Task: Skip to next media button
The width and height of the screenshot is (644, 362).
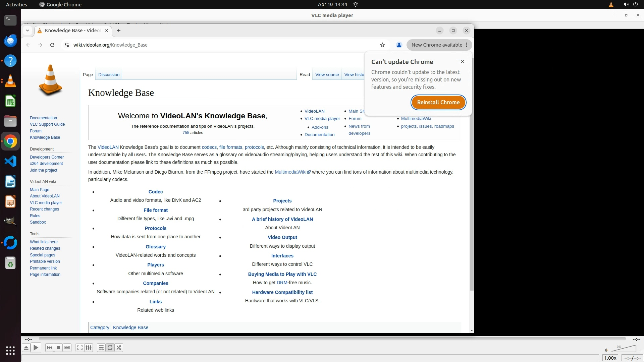Action: point(67,348)
